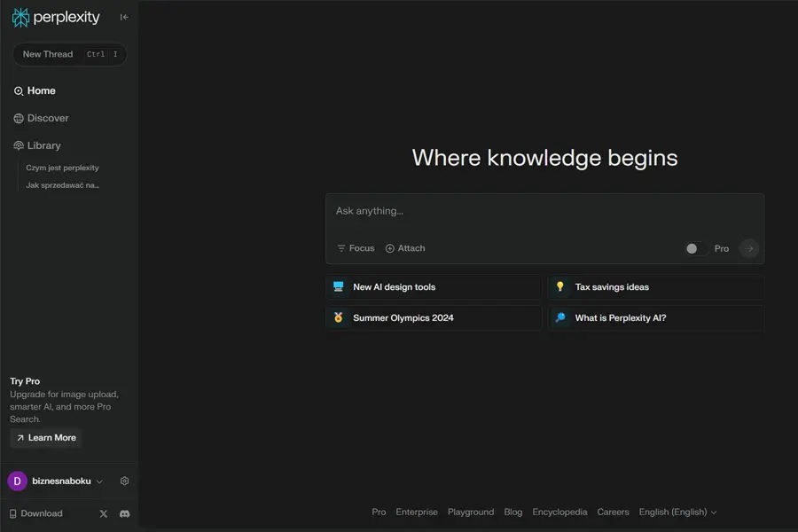Open the Playground footer link
Viewport: 798px width, 532px height.
(471, 512)
